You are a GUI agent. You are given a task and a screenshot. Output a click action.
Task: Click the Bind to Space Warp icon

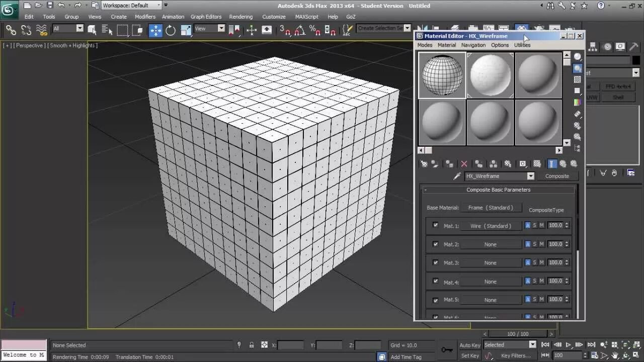pyautogui.click(x=42, y=30)
